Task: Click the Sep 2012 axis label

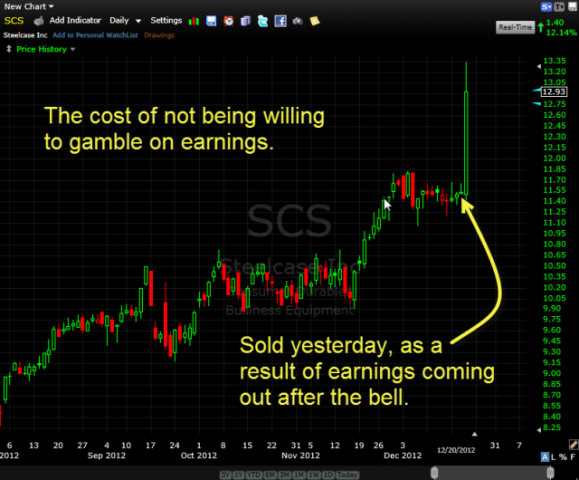Action: (x=106, y=456)
